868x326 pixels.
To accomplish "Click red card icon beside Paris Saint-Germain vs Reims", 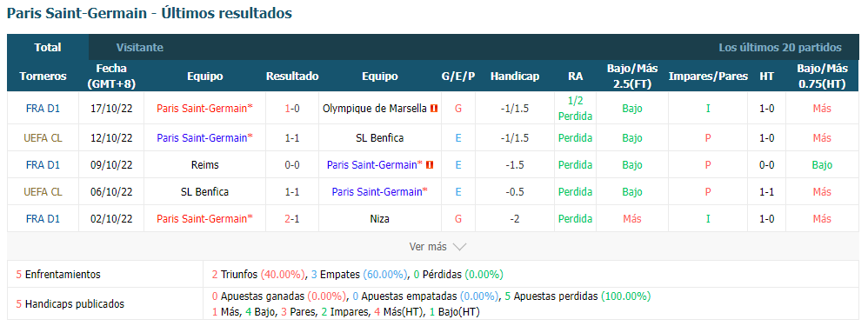I will (430, 164).
